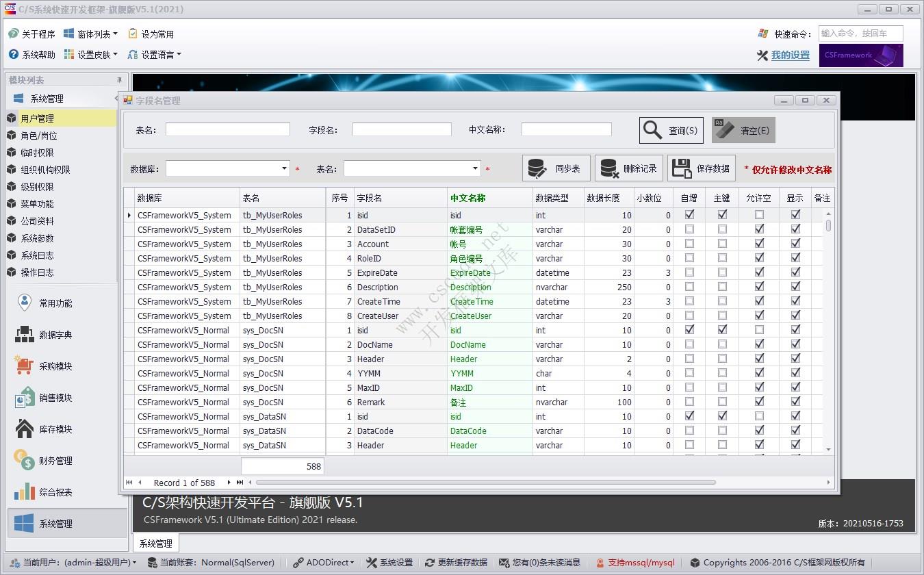Toggle 显示 checkbox for Account row
The width and height of the screenshot is (924, 575).
[x=795, y=244]
